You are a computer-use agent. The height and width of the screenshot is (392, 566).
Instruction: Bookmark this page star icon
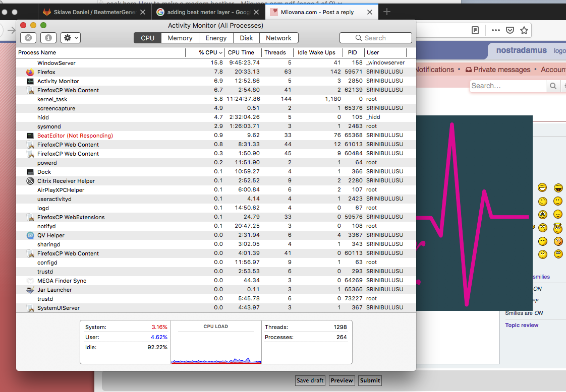coord(524,30)
